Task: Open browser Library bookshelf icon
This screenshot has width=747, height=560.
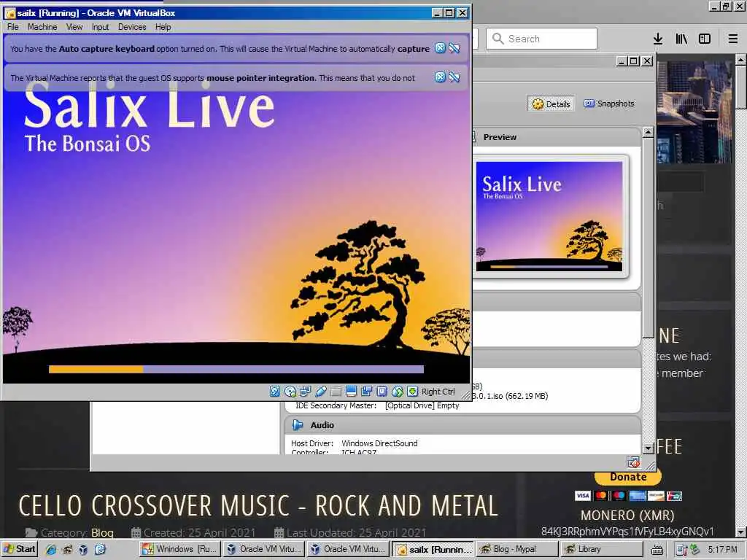Action: 681,39
